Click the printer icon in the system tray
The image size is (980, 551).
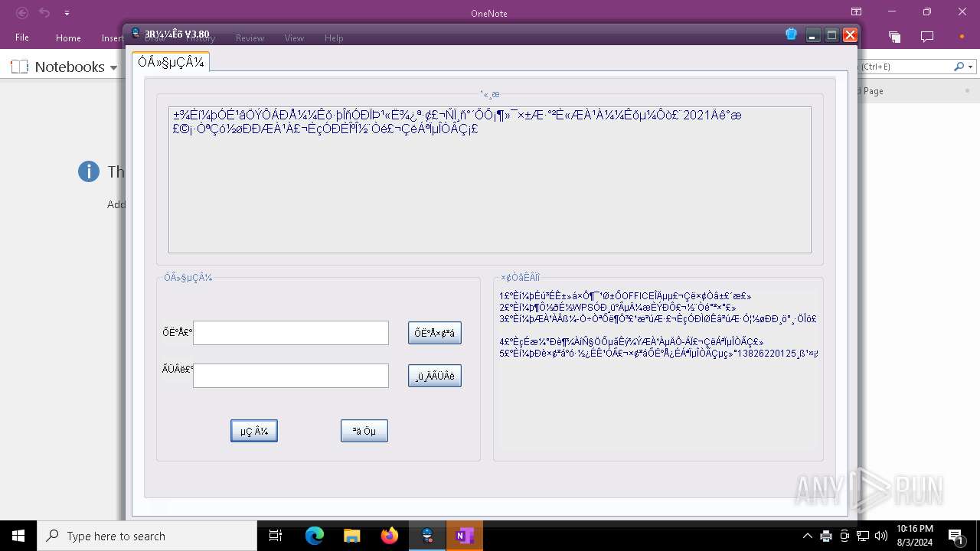coord(826,536)
